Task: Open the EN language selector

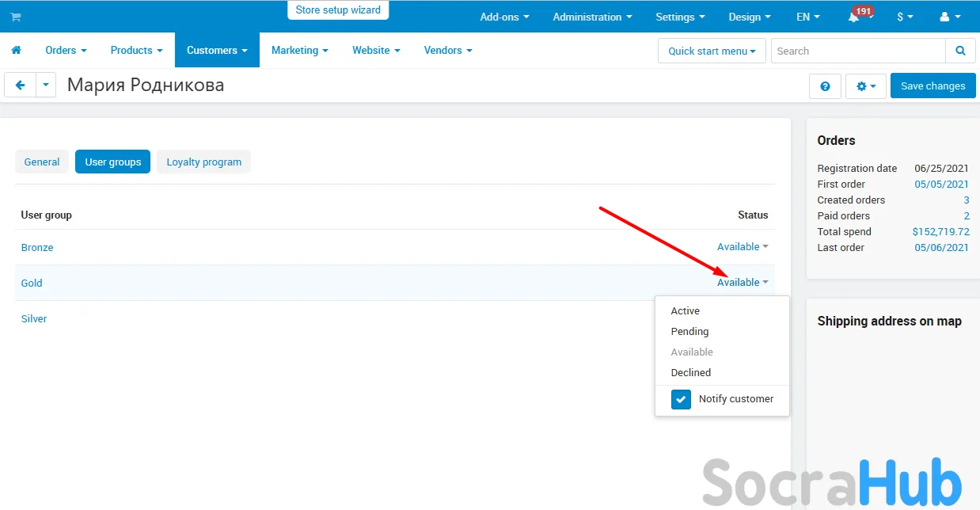Action: coord(807,17)
